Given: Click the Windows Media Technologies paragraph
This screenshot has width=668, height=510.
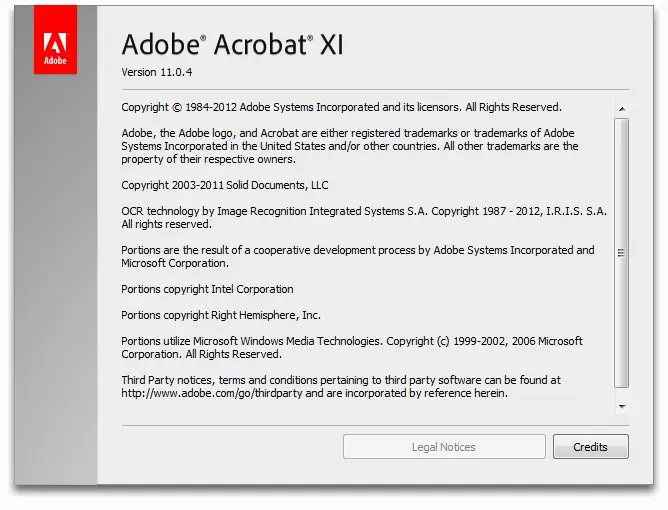Looking at the screenshot, I should coord(352,347).
